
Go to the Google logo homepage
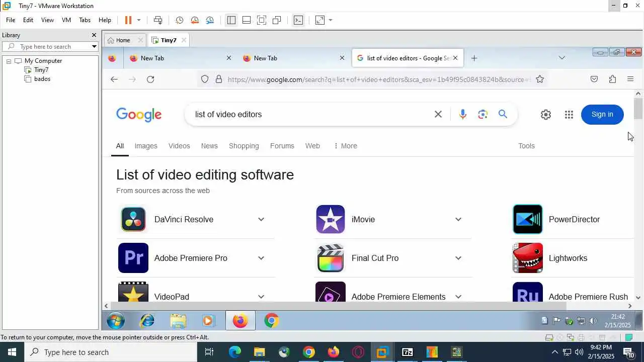pos(139,115)
